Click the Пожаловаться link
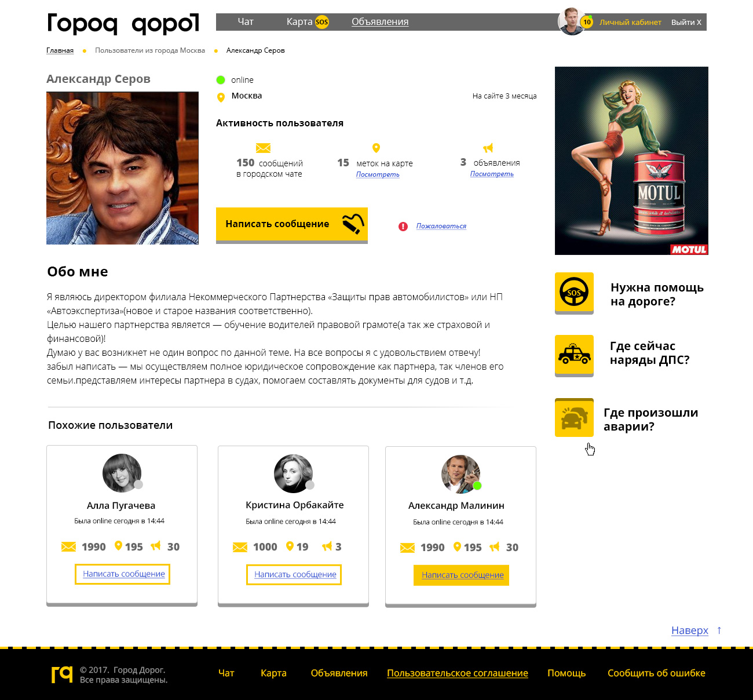Viewport: 753px width, 700px height. pos(441,226)
